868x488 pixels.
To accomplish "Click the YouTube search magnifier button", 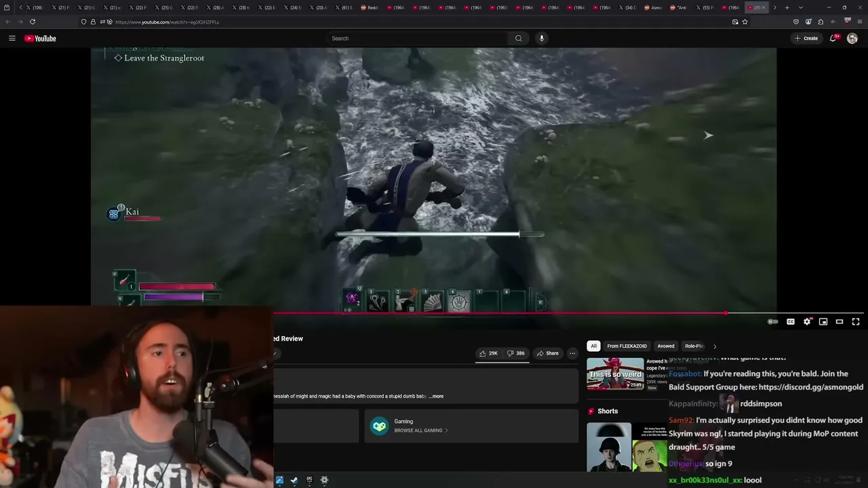I will [x=519, y=39].
